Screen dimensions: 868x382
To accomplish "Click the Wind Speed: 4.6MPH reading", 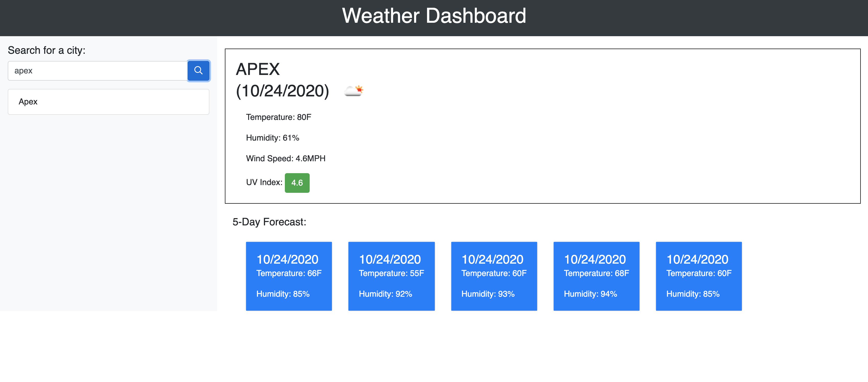I will tap(286, 158).
